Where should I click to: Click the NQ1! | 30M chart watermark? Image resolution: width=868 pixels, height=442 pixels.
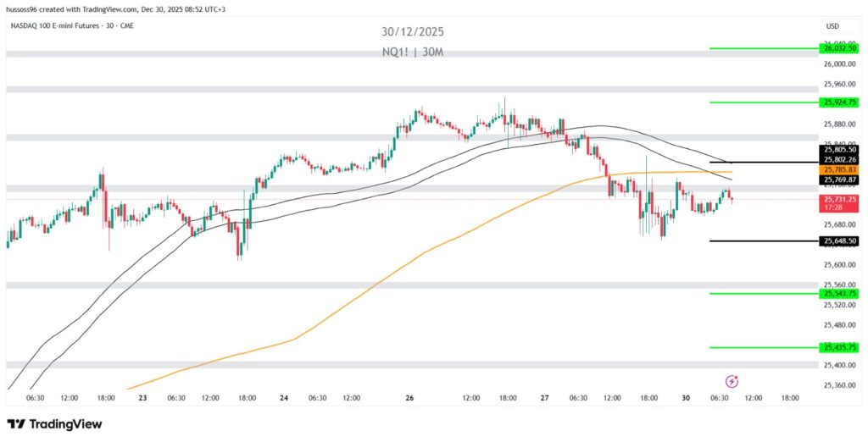click(x=412, y=52)
